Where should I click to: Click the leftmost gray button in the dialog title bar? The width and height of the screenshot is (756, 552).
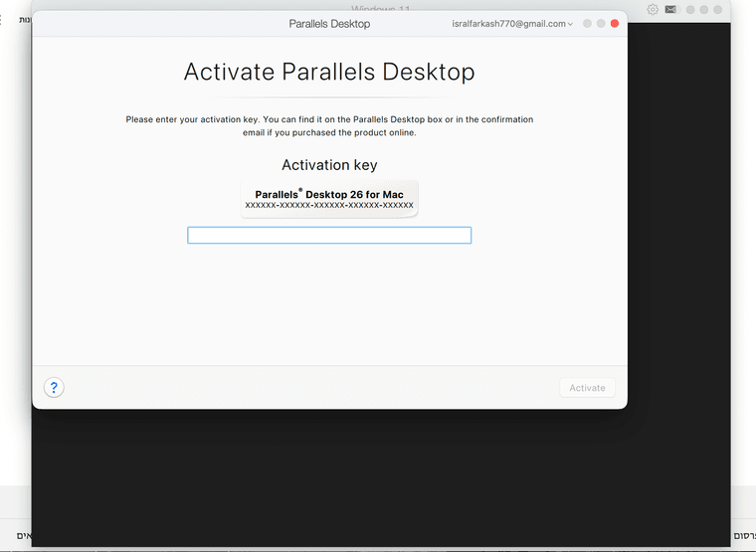pyautogui.click(x=587, y=24)
